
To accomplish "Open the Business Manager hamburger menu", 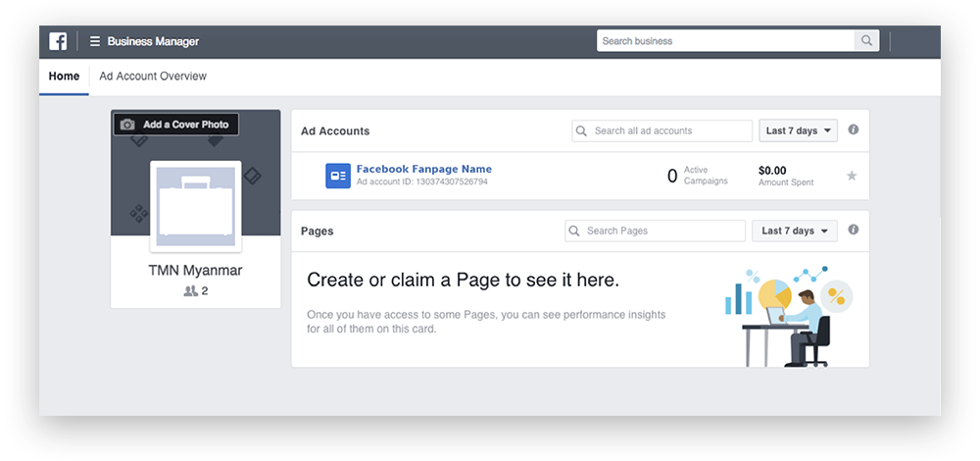I will [x=95, y=41].
